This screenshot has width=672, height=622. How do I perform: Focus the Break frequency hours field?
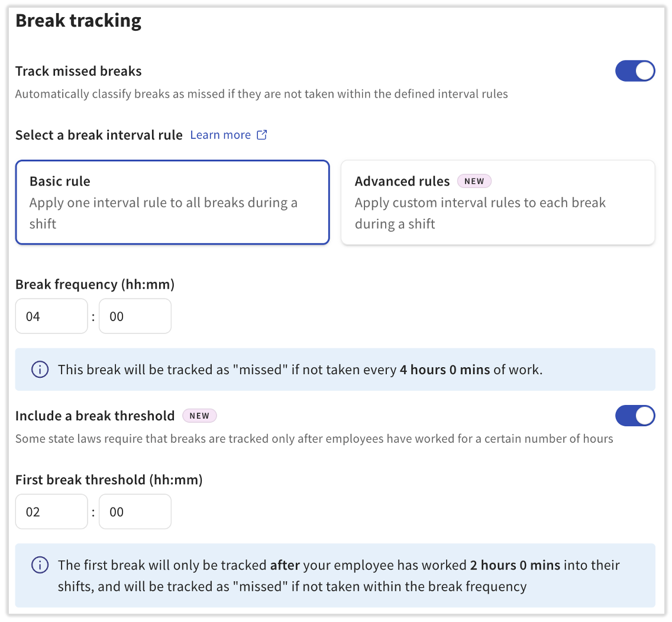coord(51,316)
